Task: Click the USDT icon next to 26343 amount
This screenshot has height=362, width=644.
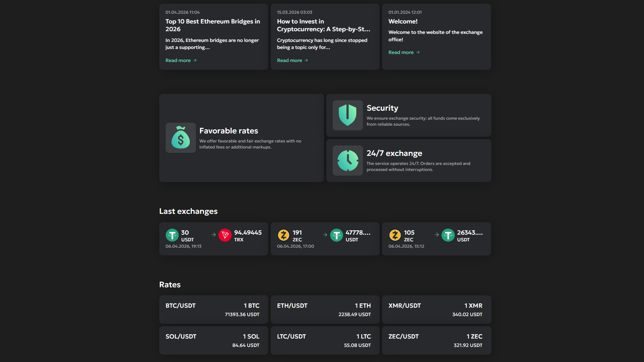Action: click(448, 235)
